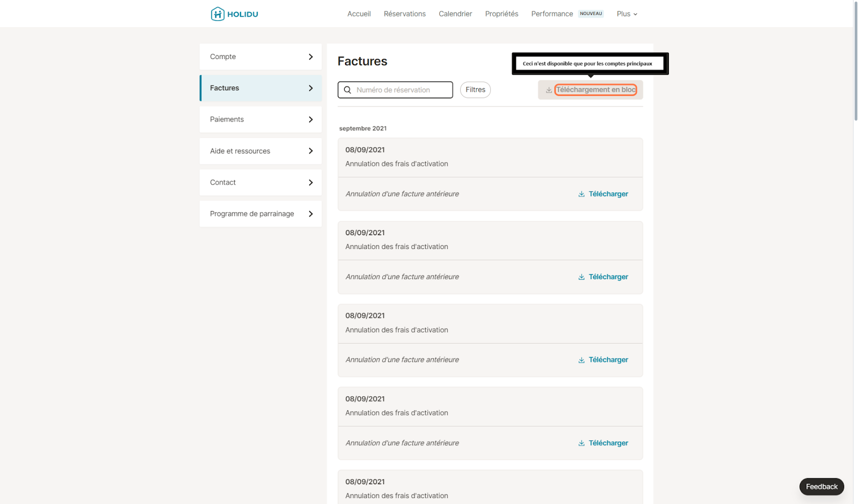The width and height of the screenshot is (859, 504).
Task: Expand Programme de parrainage chevron
Action: click(310, 214)
